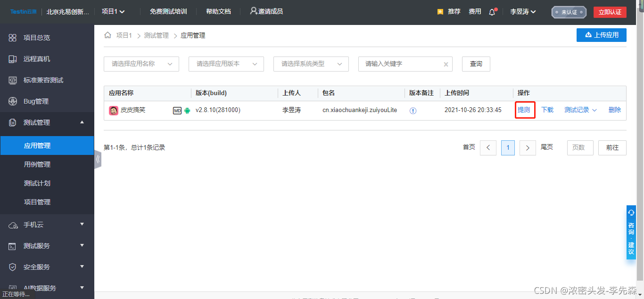Image resolution: width=644 pixels, height=299 pixels.
Task: Click the 手机云 cloud icon
Action: coord(13,225)
